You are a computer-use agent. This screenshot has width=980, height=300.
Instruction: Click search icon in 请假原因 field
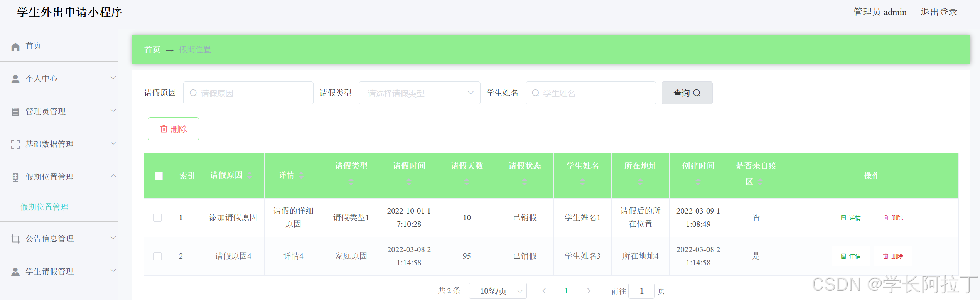(194, 93)
